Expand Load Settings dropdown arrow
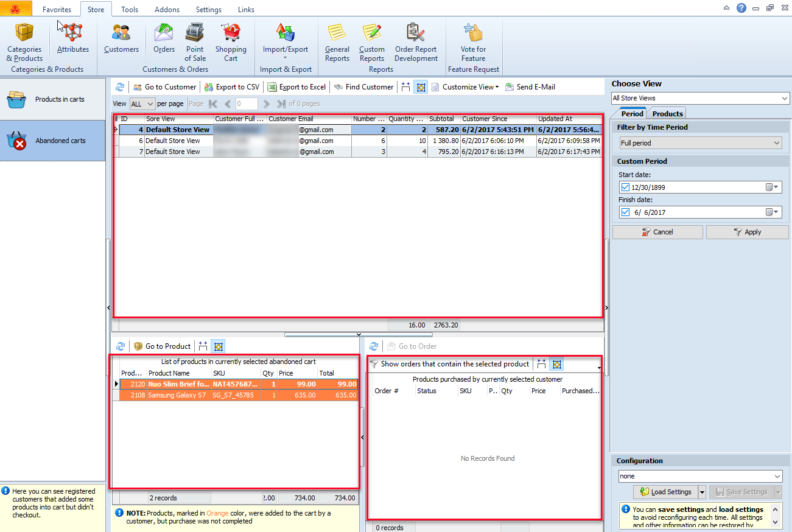Screen dimensions: 792x532 point(702,492)
